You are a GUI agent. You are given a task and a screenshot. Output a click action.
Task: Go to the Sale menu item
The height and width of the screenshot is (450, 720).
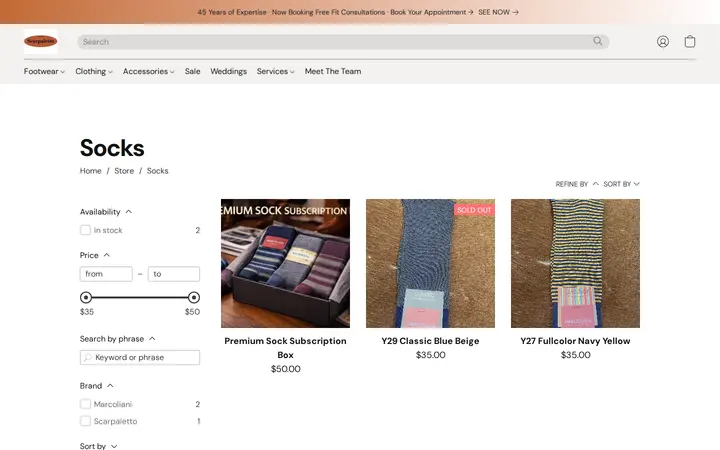click(192, 72)
